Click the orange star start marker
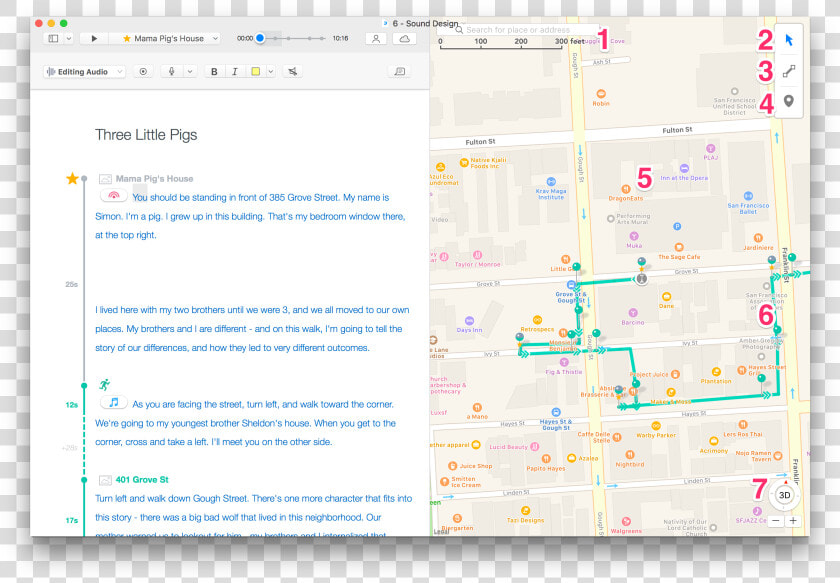The image size is (840, 583). tap(72, 178)
